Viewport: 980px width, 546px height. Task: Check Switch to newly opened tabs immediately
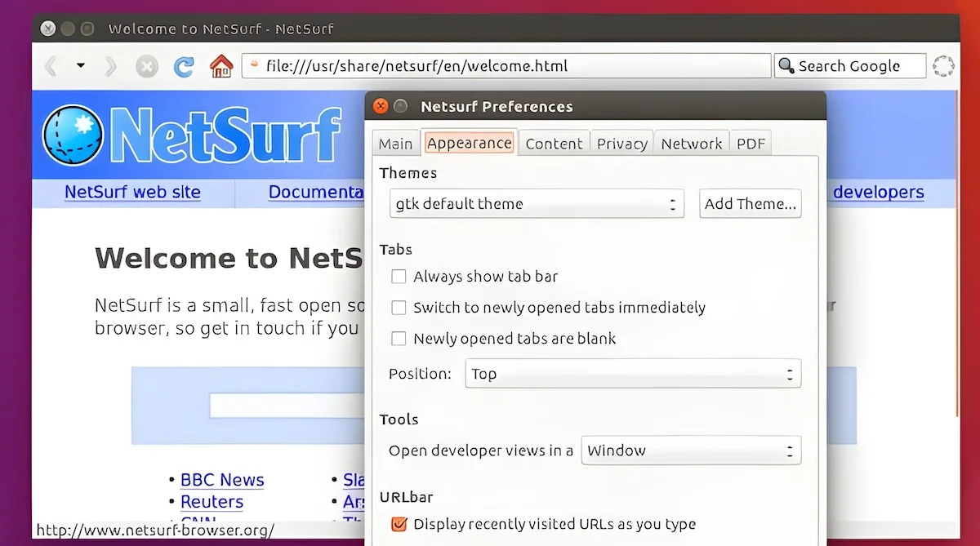399,308
